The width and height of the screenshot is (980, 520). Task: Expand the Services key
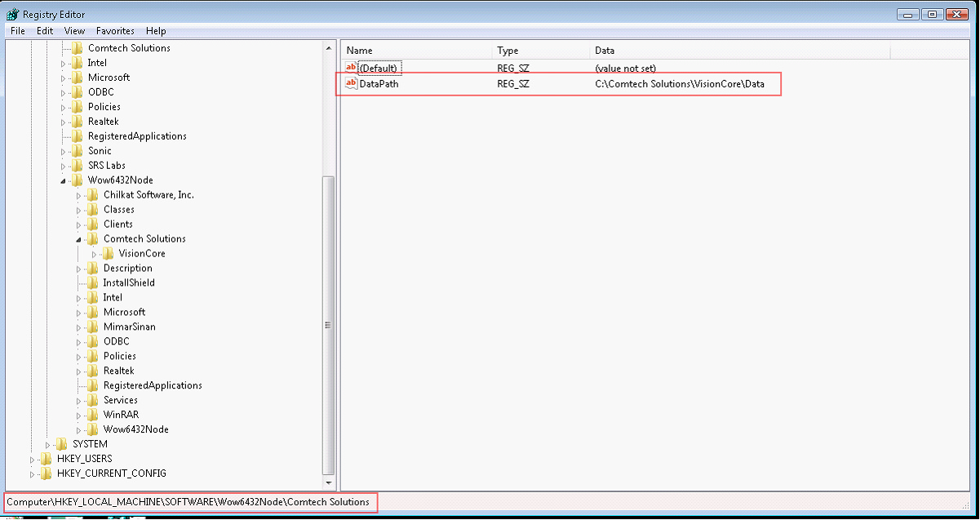click(x=80, y=401)
